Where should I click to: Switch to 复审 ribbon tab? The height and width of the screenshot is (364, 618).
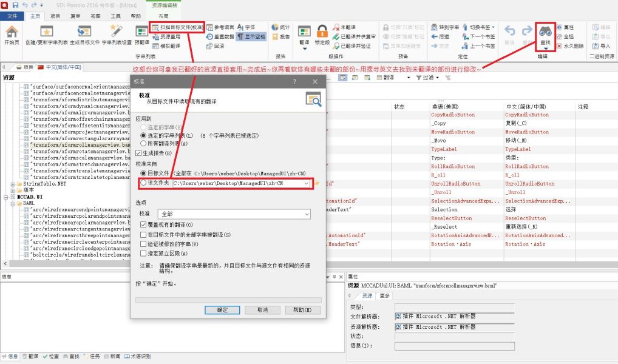pyautogui.click(x=75, y=16)
